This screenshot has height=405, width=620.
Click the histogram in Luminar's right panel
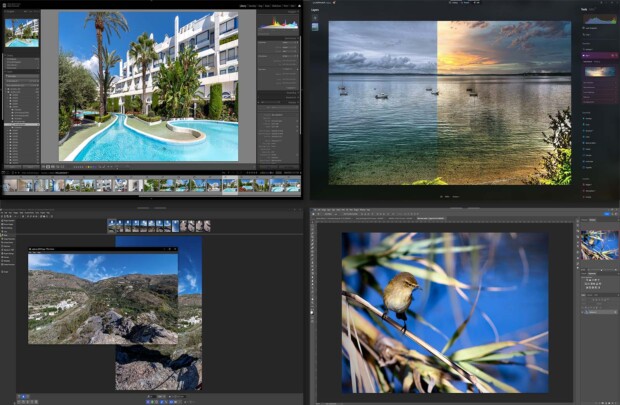click(x=598, y=20)
